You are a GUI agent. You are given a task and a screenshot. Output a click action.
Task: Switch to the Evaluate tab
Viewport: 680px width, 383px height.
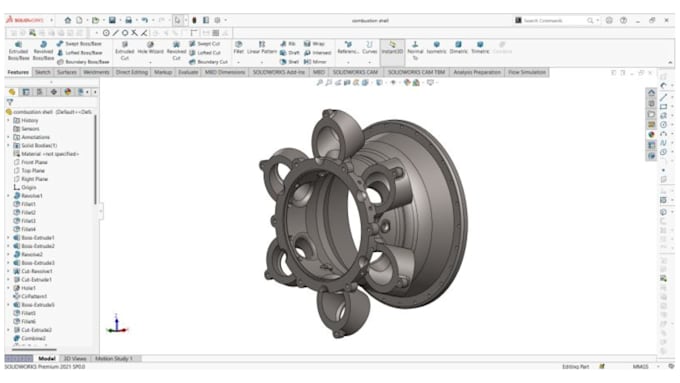click(x=188, y=72)
